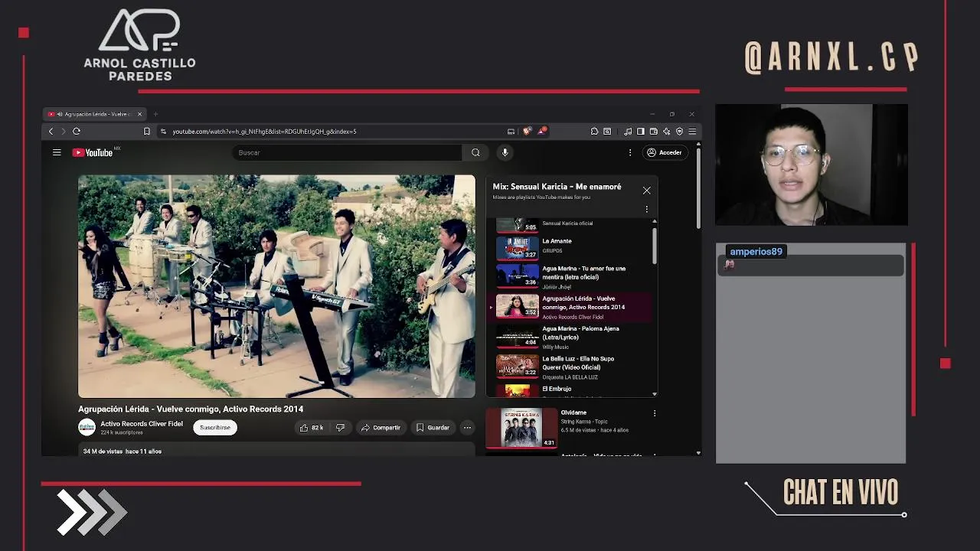The height and width of the screenshot is (551, 980).
Task: Open YouTube settings three-dot menu
Action: click(x=630, y=152)
